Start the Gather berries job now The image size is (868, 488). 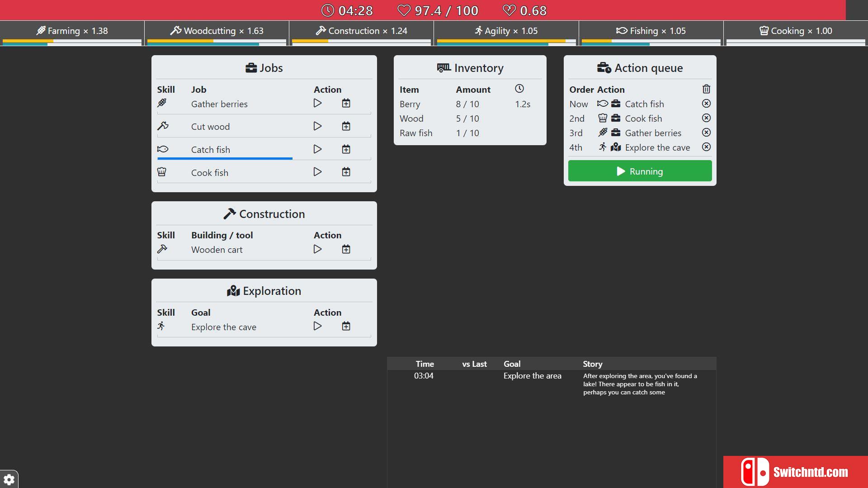click(317, 103)
